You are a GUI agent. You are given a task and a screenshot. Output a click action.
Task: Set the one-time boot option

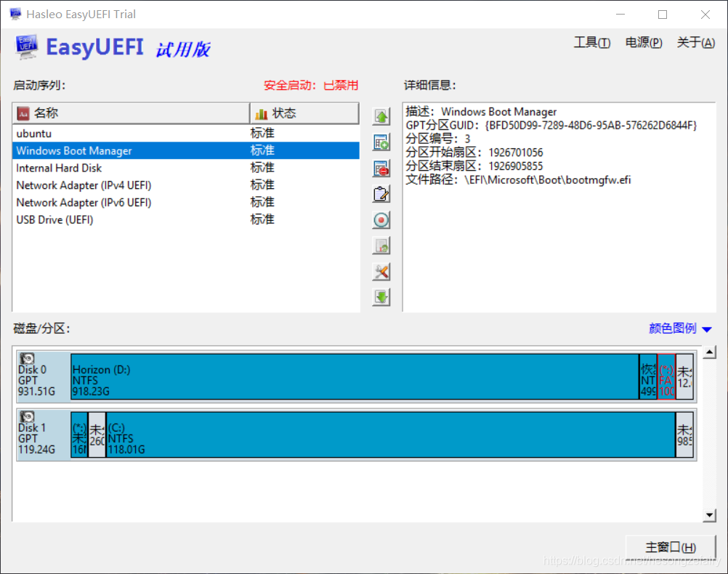point(381,219)
